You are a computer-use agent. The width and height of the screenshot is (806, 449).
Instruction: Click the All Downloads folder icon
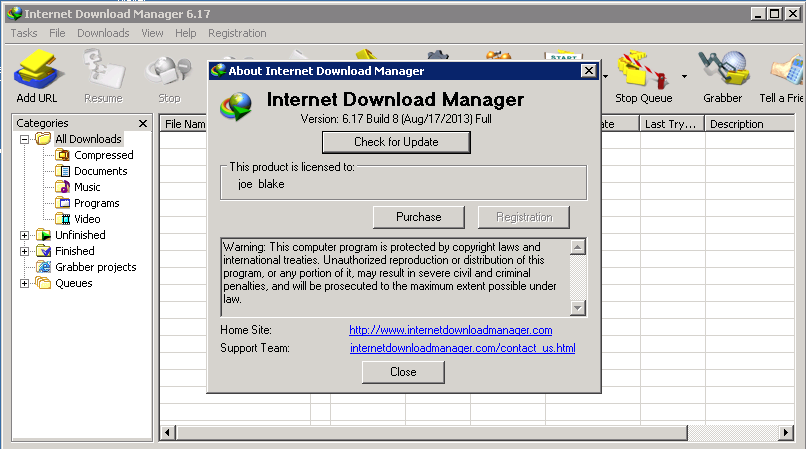[44, 139]
